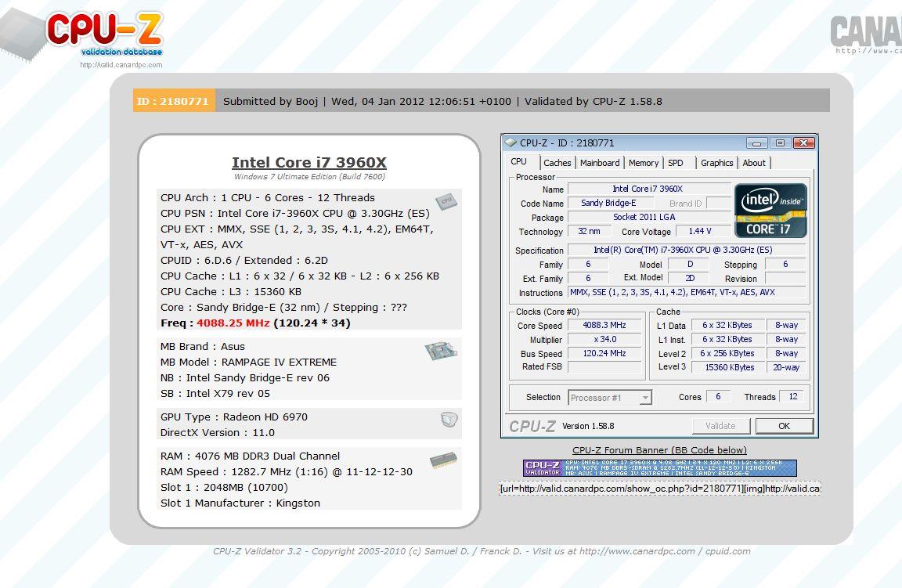902x588 pixels.
Task: Click the Level 3 15360 KBytes field
Action: click(729, 367)
